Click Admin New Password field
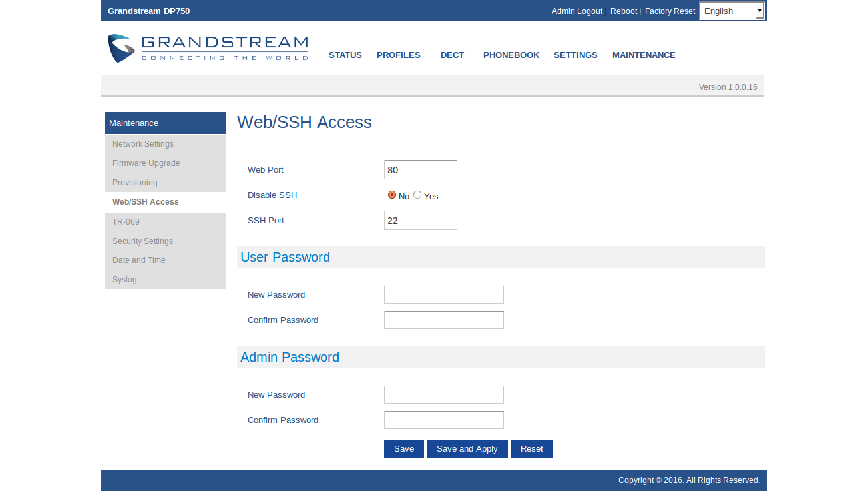 (443, 395)
